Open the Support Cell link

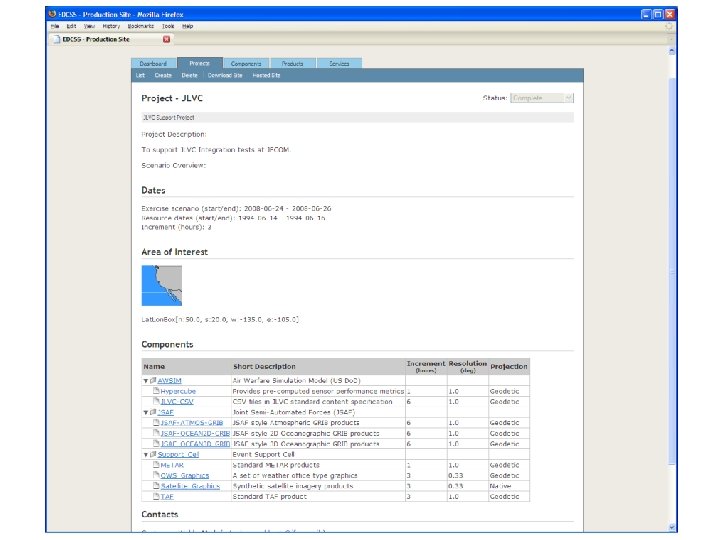coord(178,455)
